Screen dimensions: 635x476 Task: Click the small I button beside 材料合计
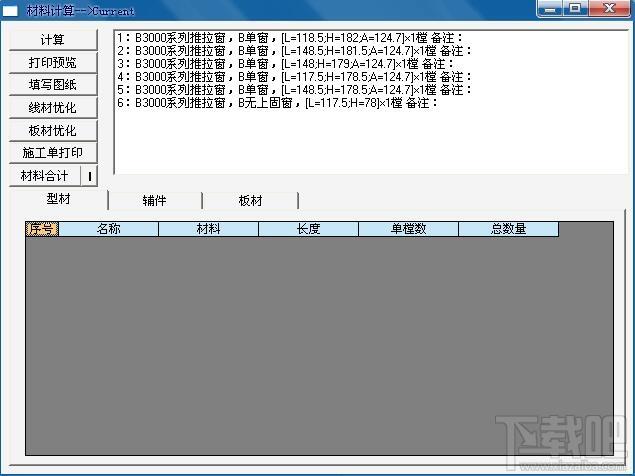coord(89,176)
